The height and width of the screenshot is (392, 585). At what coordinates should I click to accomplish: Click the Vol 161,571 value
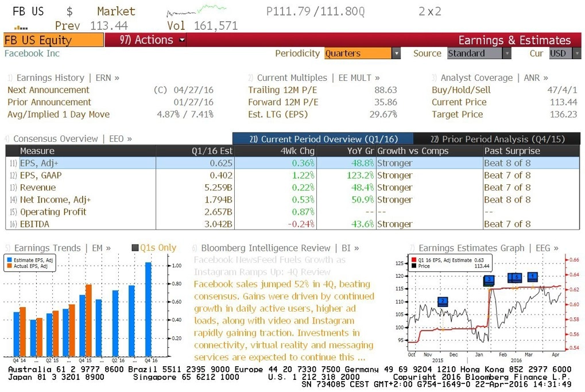216,26
